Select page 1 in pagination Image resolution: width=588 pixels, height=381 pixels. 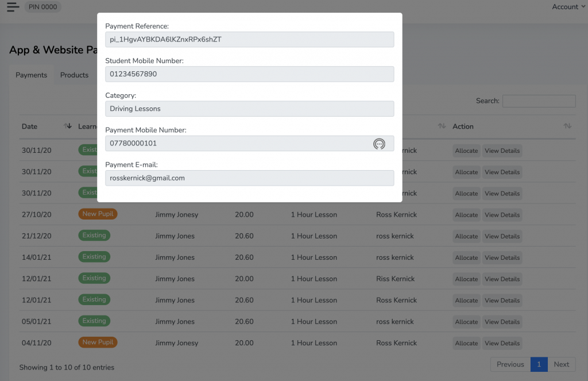click(x=539, y=364)
